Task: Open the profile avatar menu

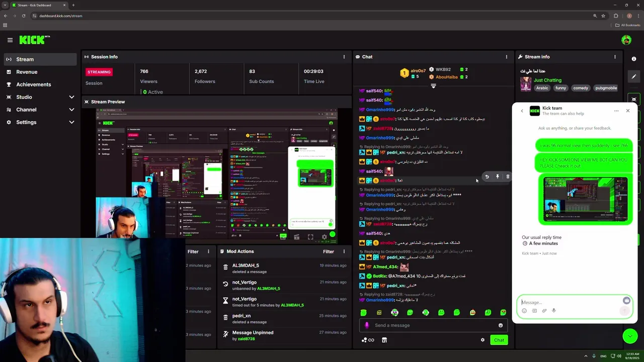Action: [626, 40]
